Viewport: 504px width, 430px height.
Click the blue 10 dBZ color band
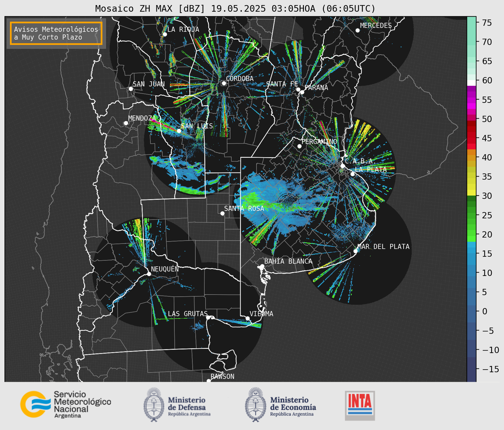pyautogui.click(x=471, y=273)
